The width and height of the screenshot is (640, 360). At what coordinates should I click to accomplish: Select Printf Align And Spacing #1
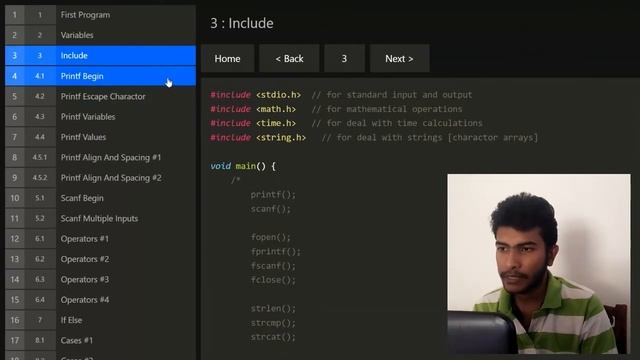(x=100, y=158)
